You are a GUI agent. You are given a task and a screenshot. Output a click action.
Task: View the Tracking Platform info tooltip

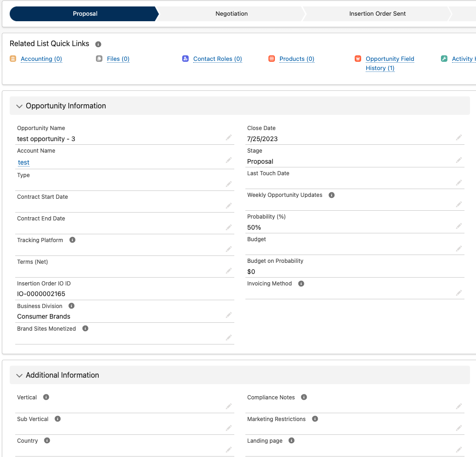coord(72,240)
